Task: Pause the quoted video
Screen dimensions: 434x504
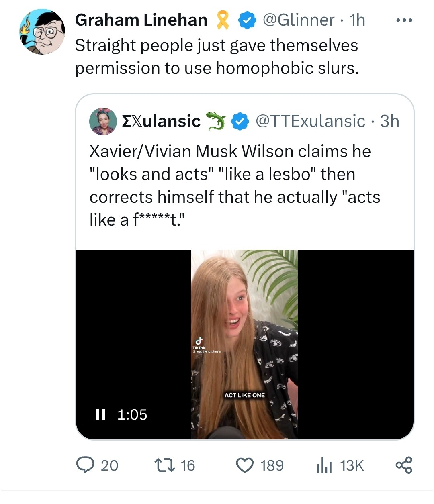Action: pyautogui.click(x=100, y=414)
